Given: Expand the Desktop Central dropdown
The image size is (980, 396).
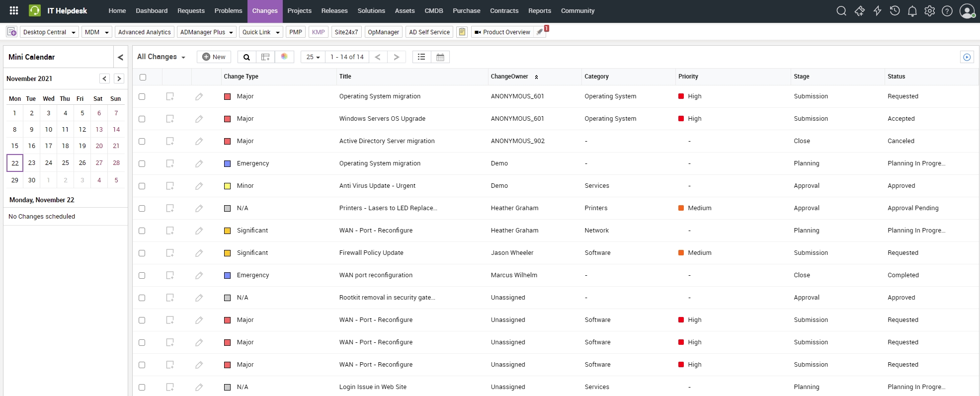Looking at the screenshot, I should point(50,32).
